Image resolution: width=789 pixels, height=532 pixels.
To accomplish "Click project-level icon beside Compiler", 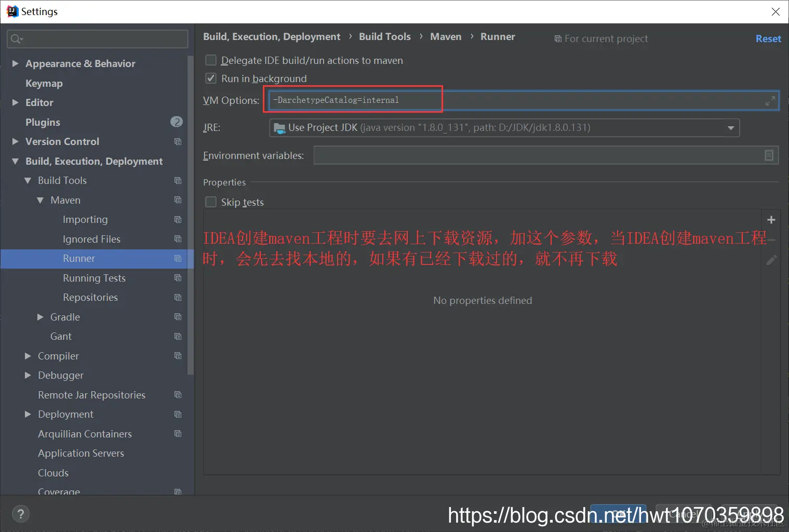I will coord(178,356).
